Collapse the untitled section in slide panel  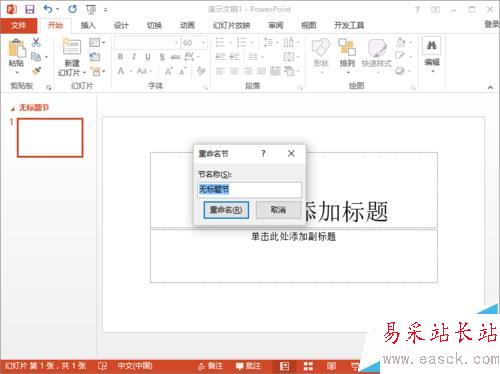13,109
